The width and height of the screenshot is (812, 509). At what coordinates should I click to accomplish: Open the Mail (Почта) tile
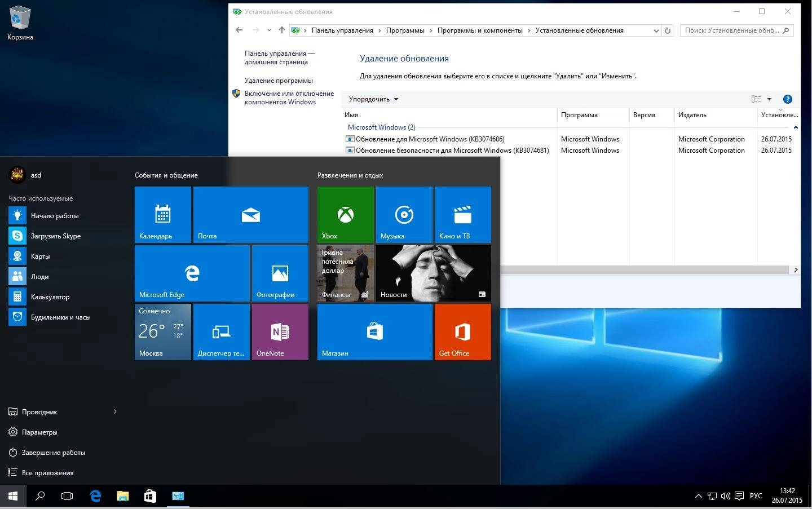(251, 215)
